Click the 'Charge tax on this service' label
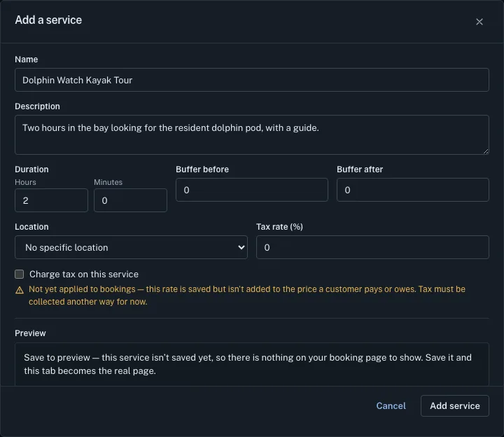504x437 pixels. [x=84, y=275]
